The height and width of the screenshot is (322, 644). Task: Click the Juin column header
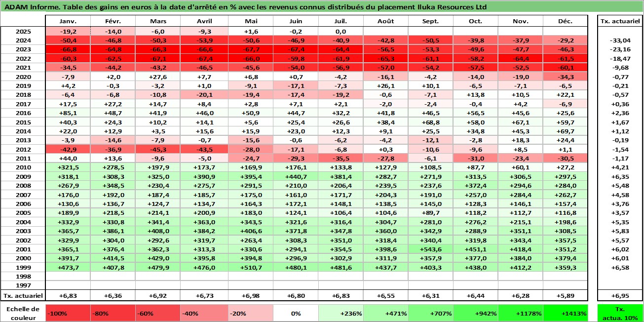[x=296, y=21]
